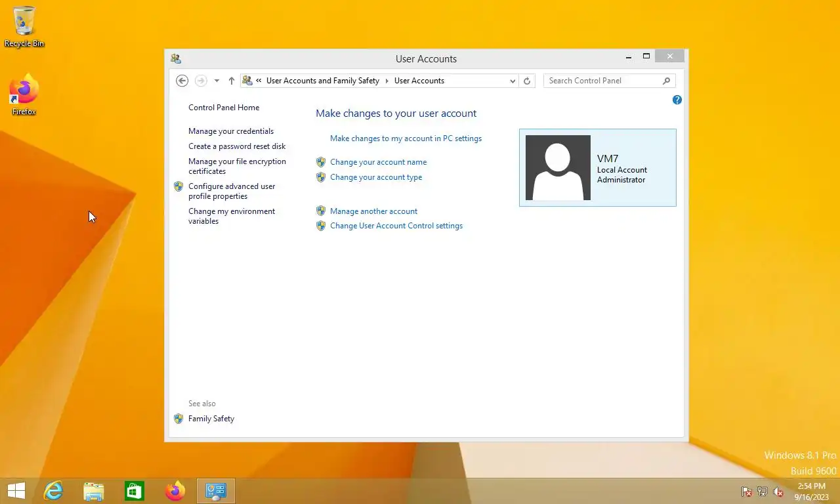
Task: Click the network tray icon
Action: pos(763,492)
